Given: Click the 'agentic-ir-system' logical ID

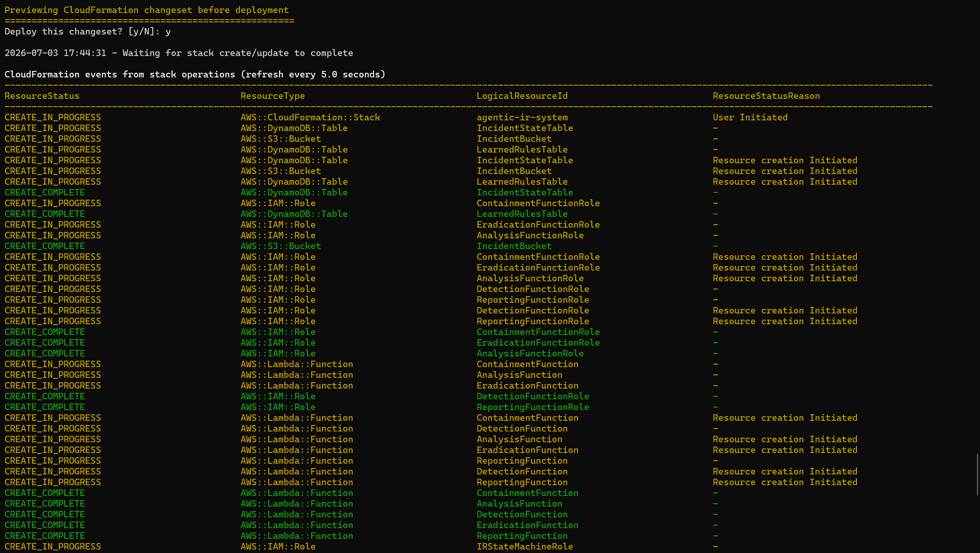Looking at the screenshot, I should pyautogui.click(x=522, y=117).
